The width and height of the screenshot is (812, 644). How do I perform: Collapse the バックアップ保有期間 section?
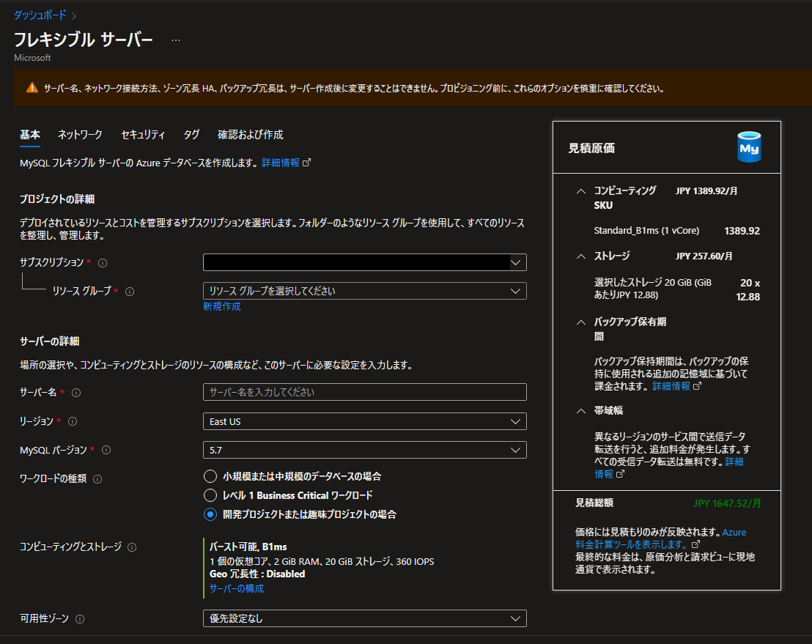click(x=581, y=322)
